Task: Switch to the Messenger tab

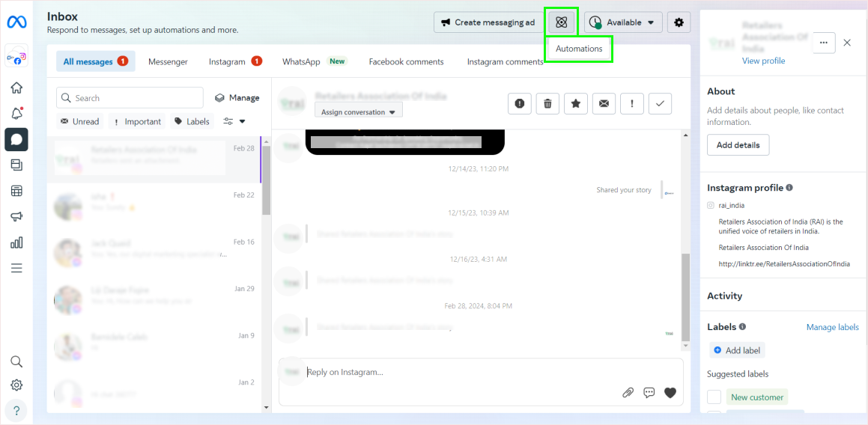Action: pos(168,61)
